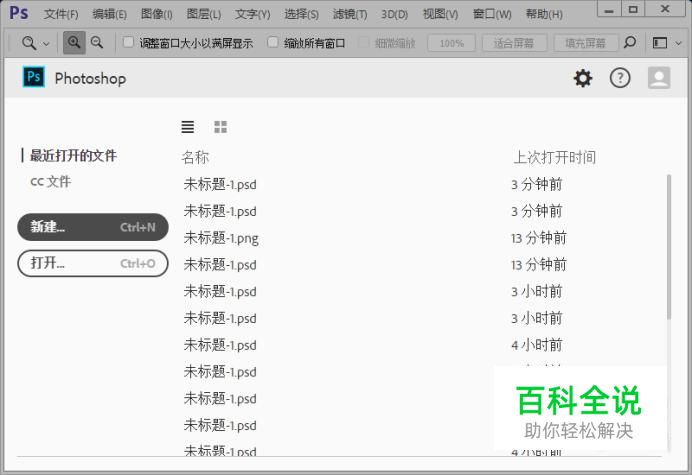Toggle the 细微缩放 checkbox
The width and height of the screenshot is (692, 475).
click(x=364, y=42)
